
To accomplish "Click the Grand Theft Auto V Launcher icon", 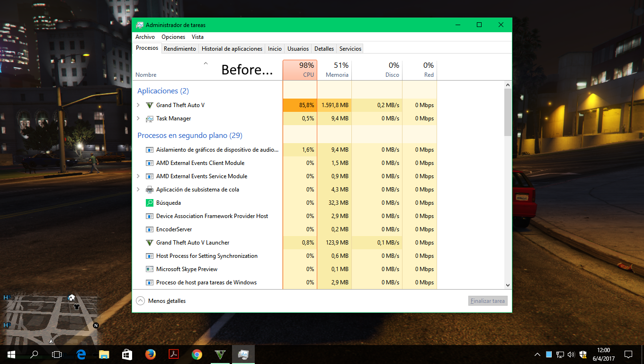I will (150, 243).
